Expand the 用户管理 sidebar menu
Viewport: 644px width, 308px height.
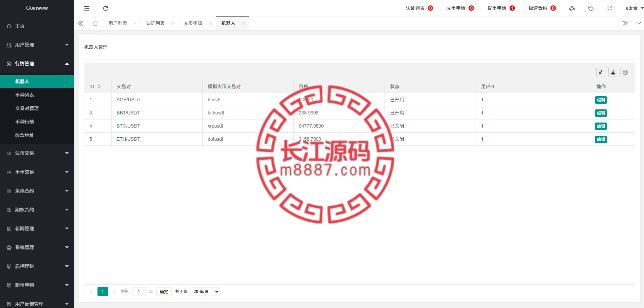(37, 45)
